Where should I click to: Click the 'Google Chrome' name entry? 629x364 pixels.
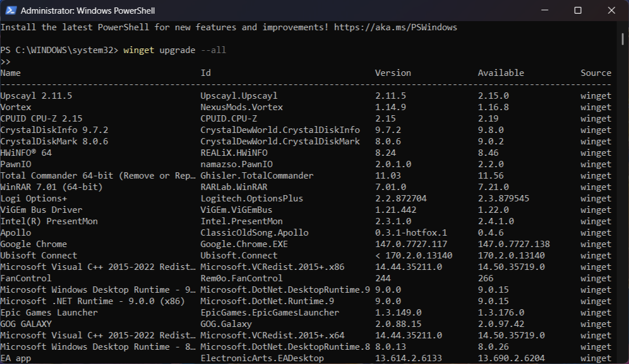34,244
